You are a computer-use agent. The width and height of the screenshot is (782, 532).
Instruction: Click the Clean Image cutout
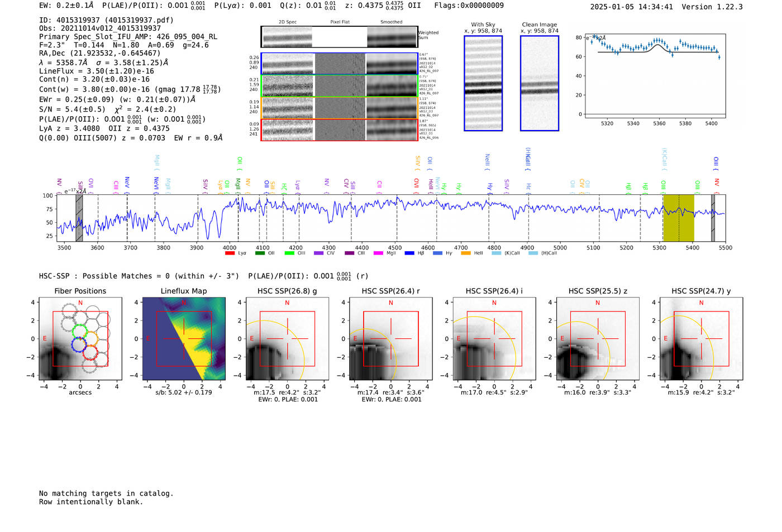(x=540, y=83)
